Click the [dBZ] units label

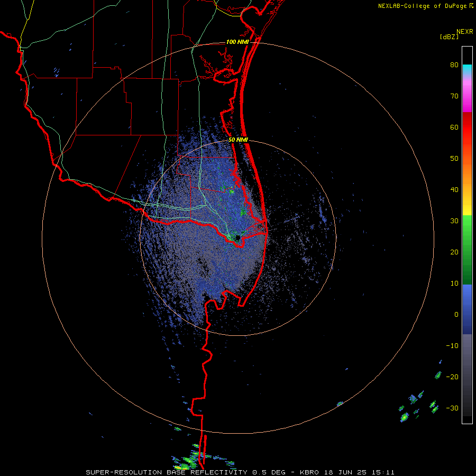point(449,36)
